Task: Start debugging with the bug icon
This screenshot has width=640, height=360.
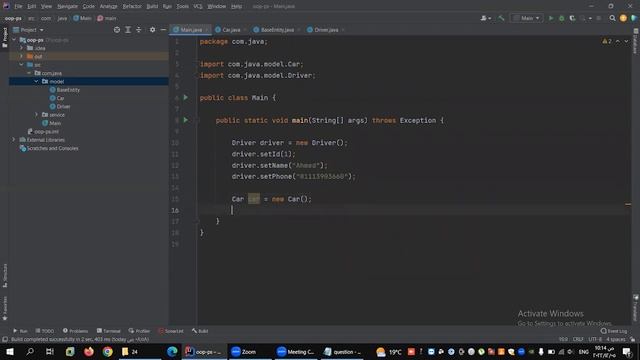Action: click(x=562, y=18)
